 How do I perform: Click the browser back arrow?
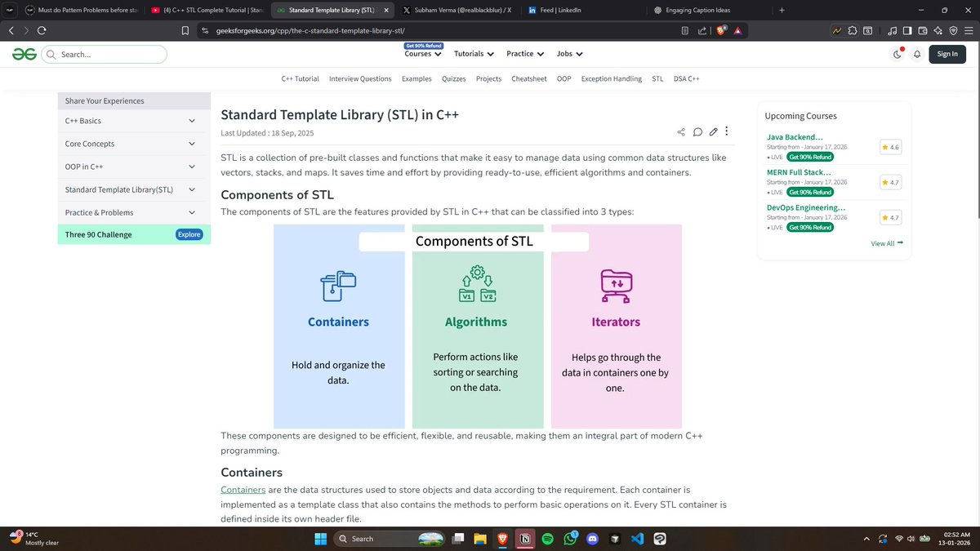[x=11, y=30]
